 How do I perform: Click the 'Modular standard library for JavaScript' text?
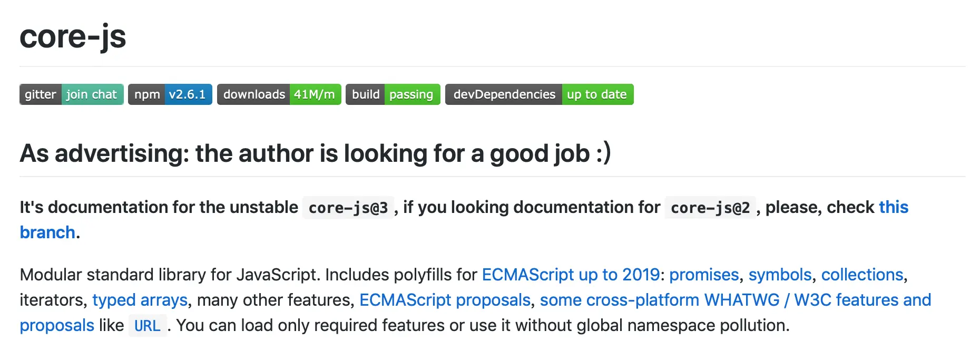coord(169,275)
